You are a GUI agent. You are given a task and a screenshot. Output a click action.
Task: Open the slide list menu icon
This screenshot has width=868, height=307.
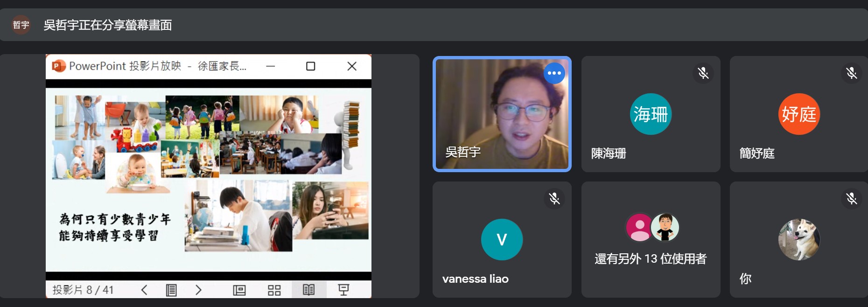[x=171, y=290]
